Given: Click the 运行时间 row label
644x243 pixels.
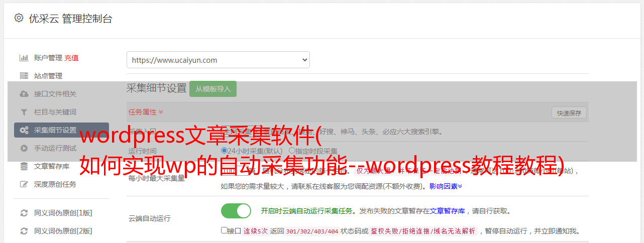Looking at the screenshot, I should [142, 151].
